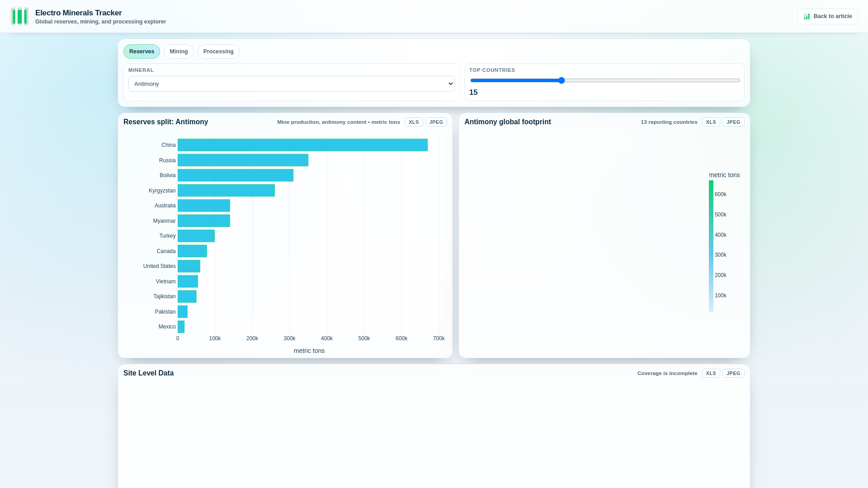Open the Processing tab

[x=218, y=52]
